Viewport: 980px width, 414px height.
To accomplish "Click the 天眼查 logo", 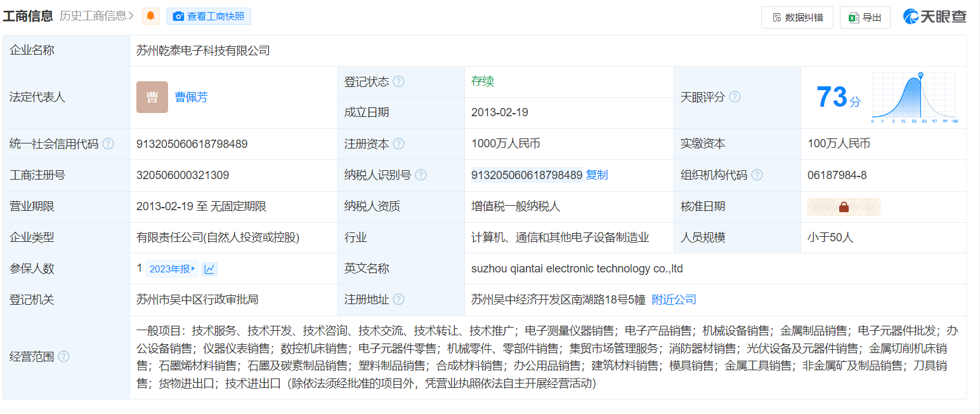I will [935, 17].
